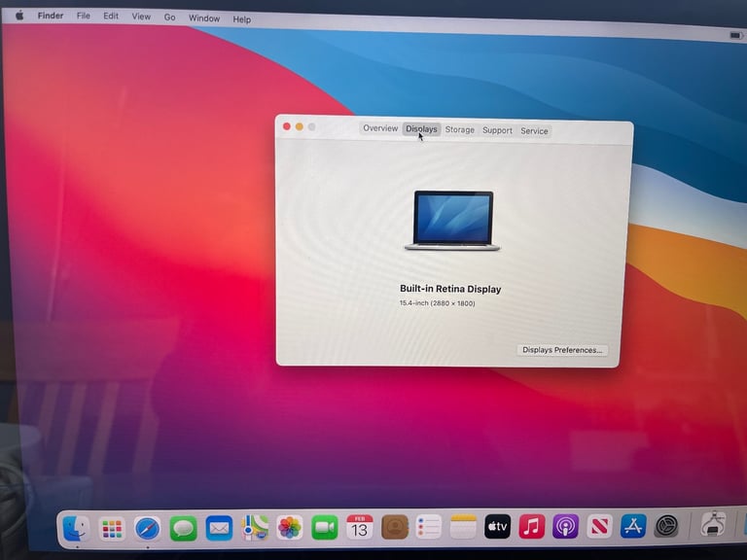The width and height of the screenshot is (747, 560).
Task: Click the "Built-in Retina Display" heading
Action: (x=450, y=289)
